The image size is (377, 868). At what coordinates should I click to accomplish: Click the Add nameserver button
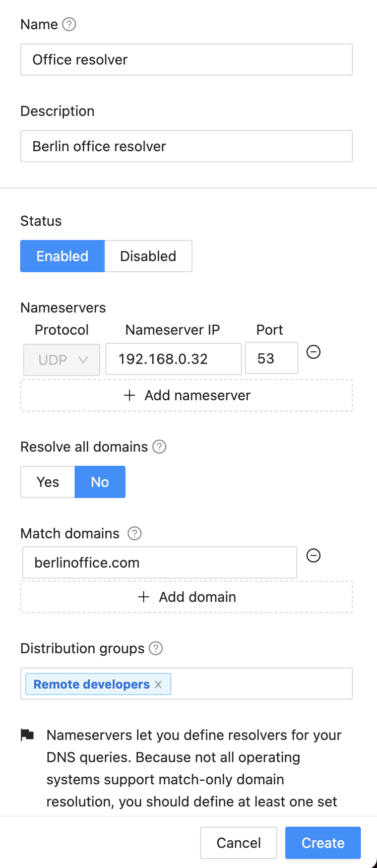pyautogui.click(x=186, y=395)
